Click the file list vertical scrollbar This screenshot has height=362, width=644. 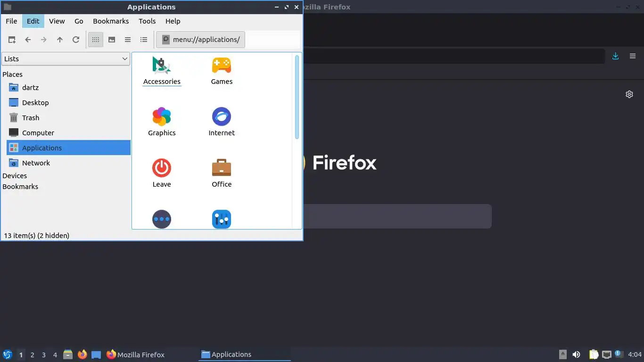(x=297, y=97)
